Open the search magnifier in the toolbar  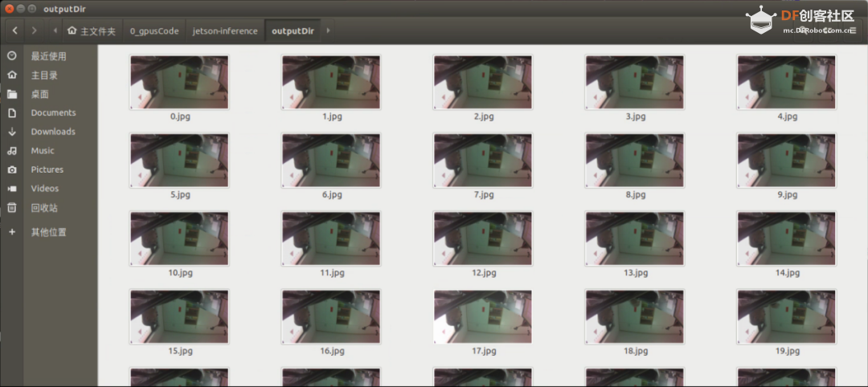(801, 31)
